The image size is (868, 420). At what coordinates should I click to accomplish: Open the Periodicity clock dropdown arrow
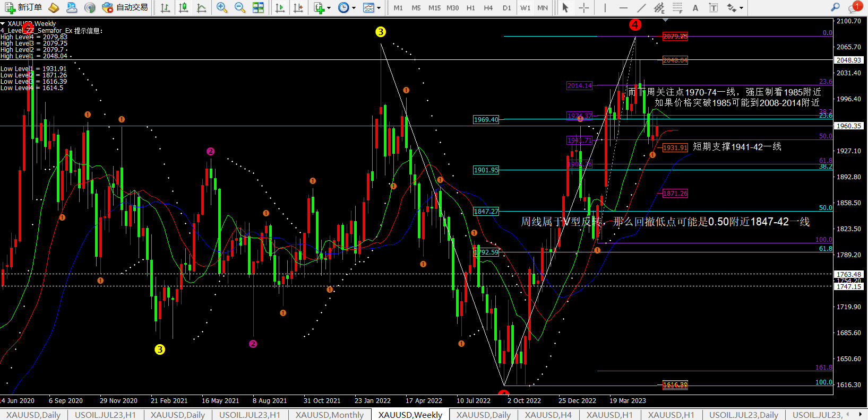(x=354, y=8)
